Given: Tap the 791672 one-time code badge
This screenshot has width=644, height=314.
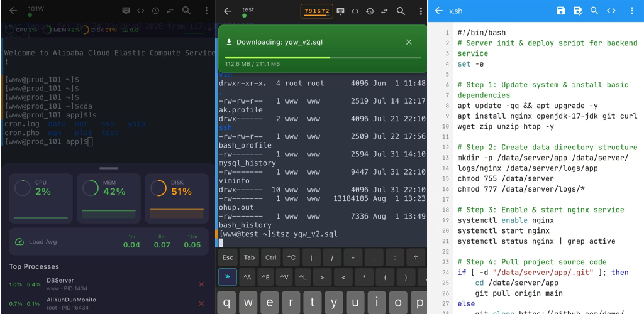Looking at the screenshot, I should [x=317, y=11].
